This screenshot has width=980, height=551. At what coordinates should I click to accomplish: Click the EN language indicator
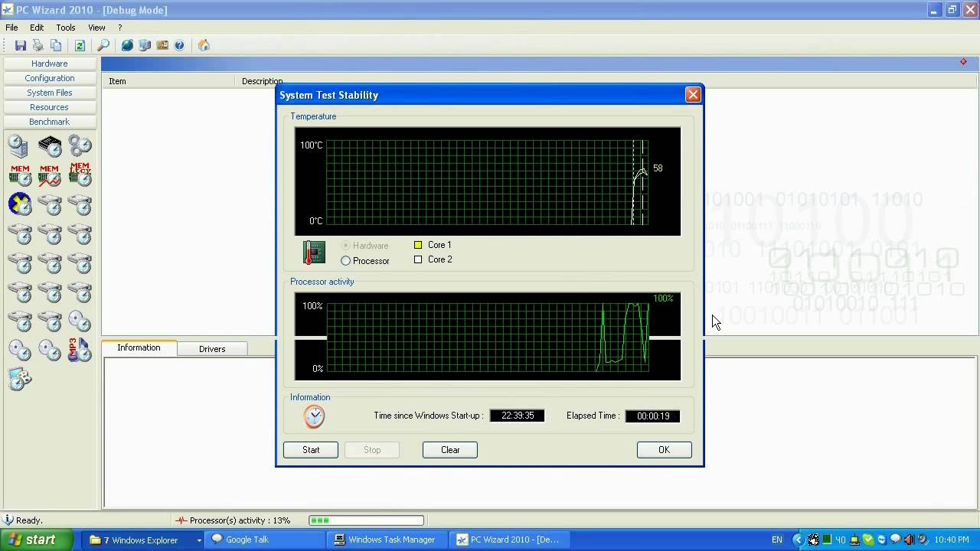[x=777, y=540]
